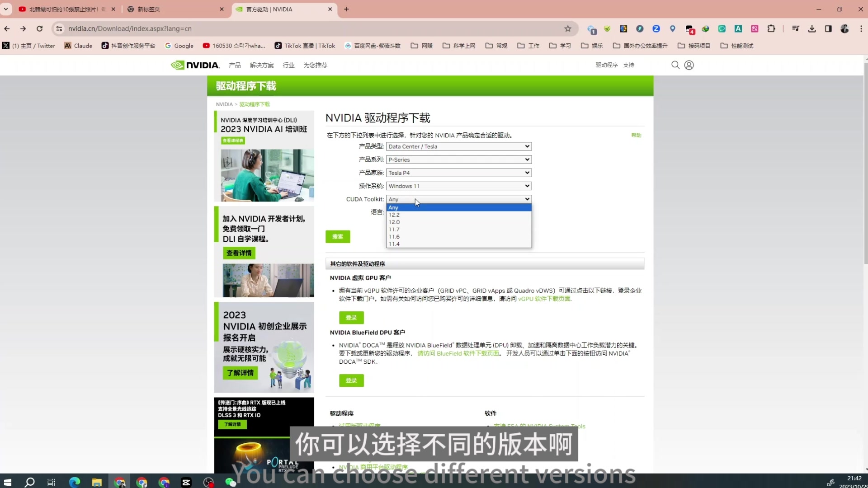Image resolution: width=868 pixels, height=488 pixels.
Task: Toggle the browser side panel icon
Action: [828, 28]
